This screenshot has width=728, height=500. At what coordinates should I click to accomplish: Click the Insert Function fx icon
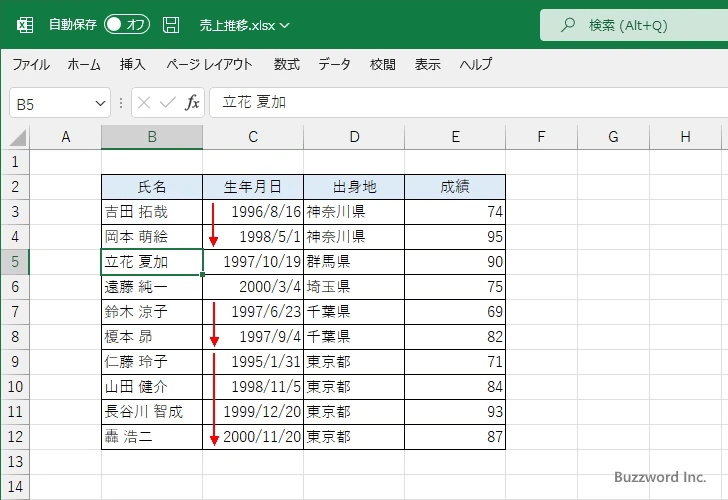tap(192, 103)
